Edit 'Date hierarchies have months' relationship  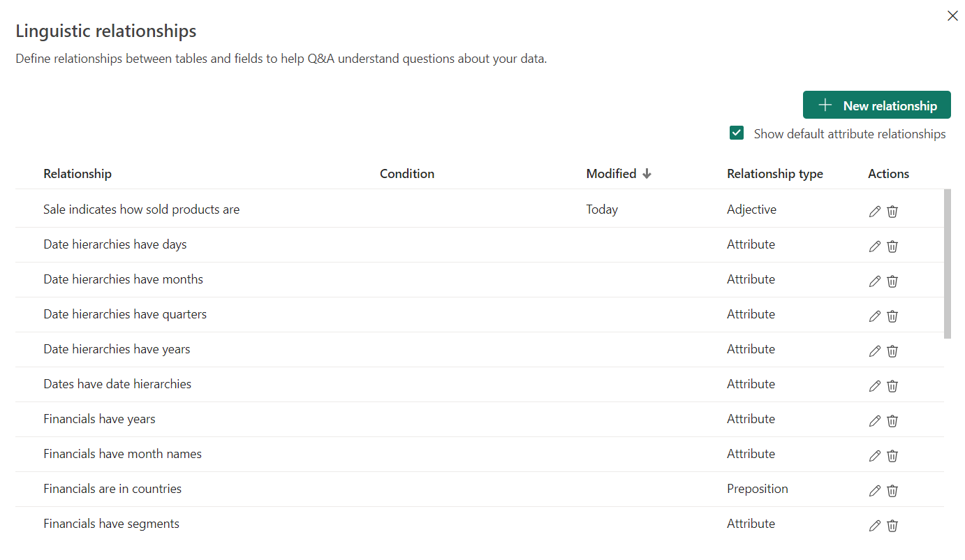pyautogui.click(x=874, y=281)
